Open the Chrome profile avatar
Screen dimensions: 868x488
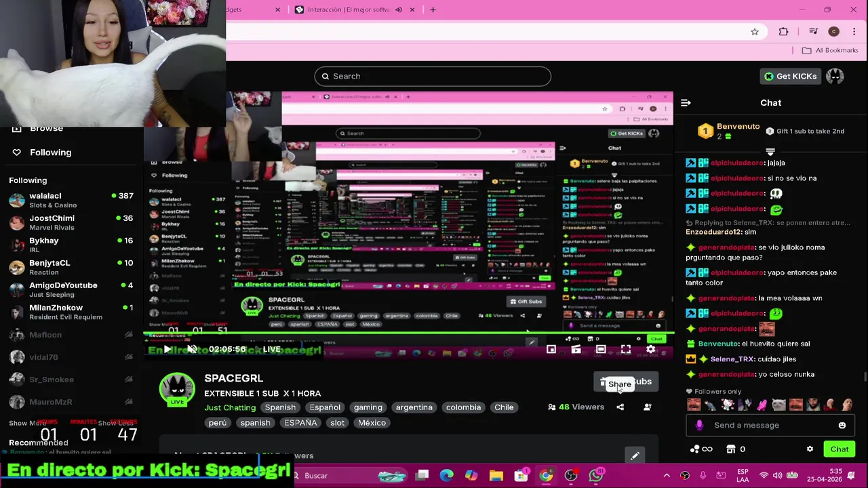[834, 31]
